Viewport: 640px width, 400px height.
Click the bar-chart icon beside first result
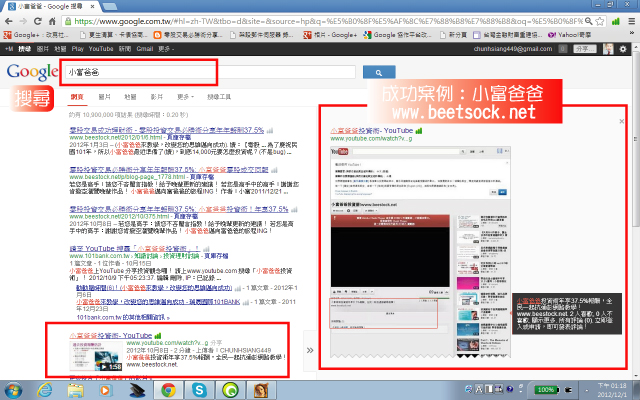[270, 130]
